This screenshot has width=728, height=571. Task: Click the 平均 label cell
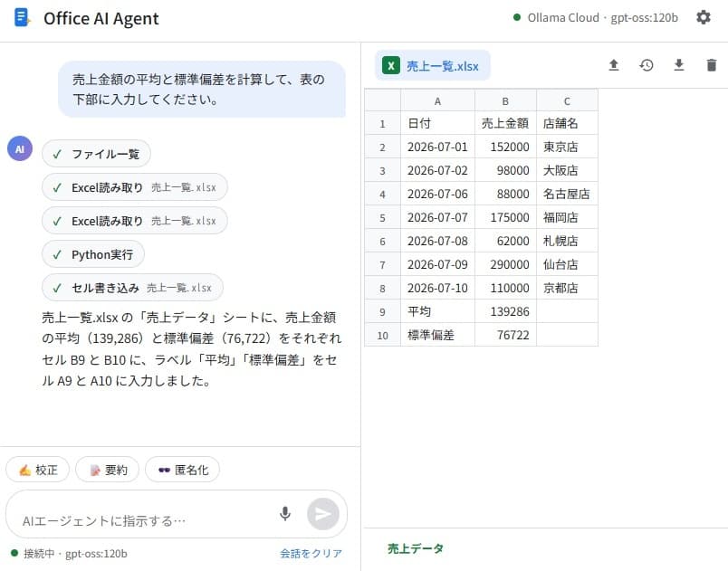(437, 311)
